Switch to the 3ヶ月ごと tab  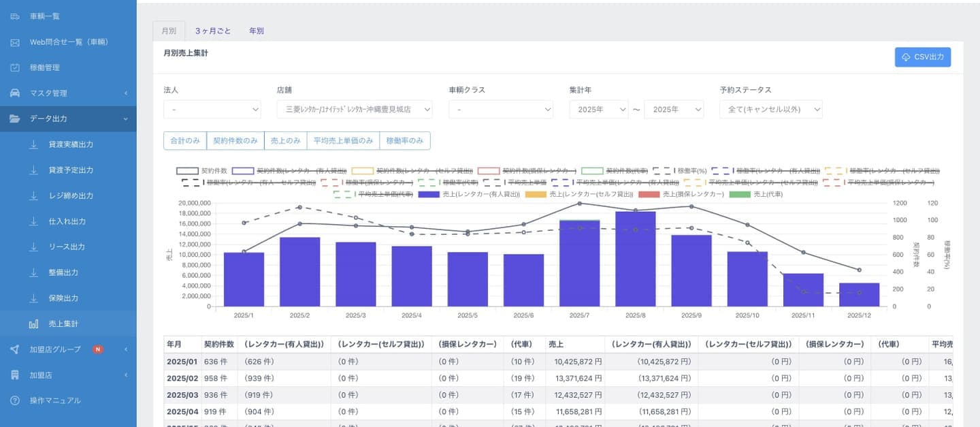click(x=213, y=31)
